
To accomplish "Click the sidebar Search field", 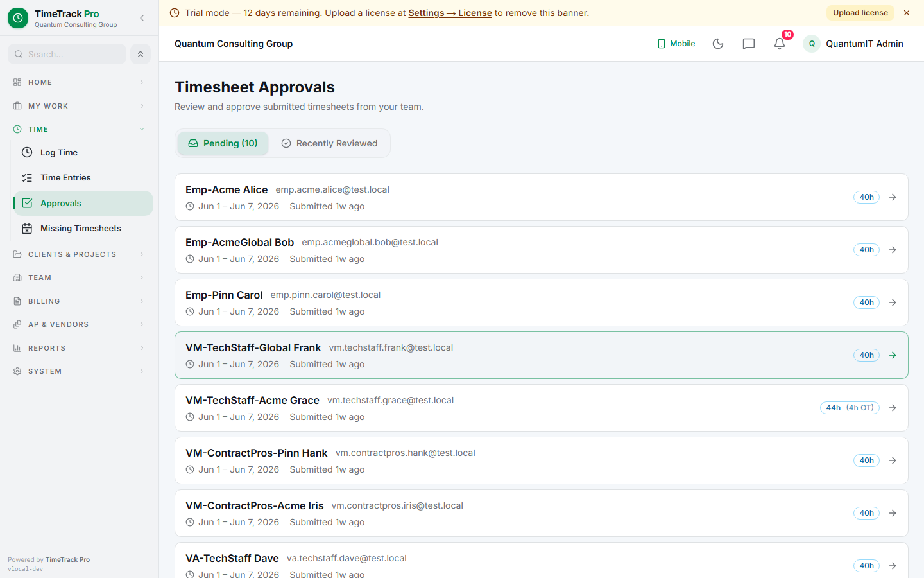I will pyautogui.click(x=67, y=54).
